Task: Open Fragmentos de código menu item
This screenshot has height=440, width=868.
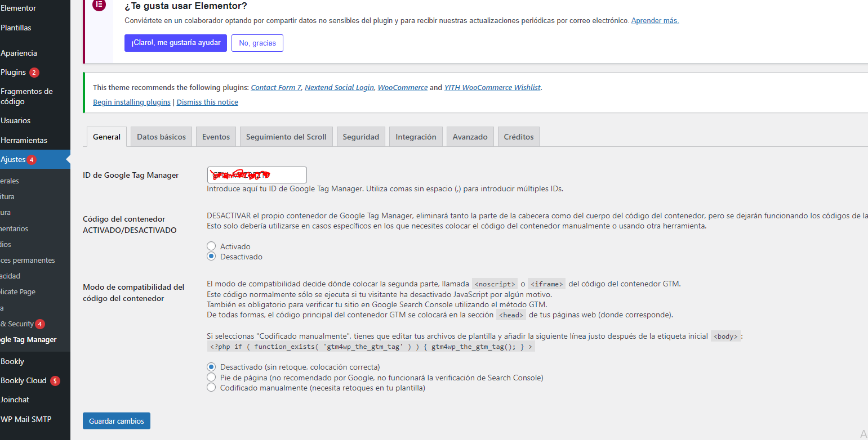Action: click(x=26, y=96)
